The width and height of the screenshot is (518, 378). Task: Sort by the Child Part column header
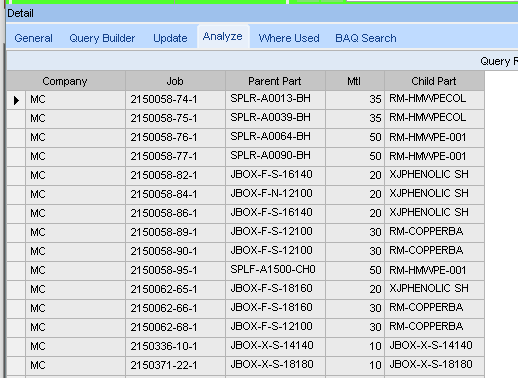pyautogui.click(x=434, y=81)
